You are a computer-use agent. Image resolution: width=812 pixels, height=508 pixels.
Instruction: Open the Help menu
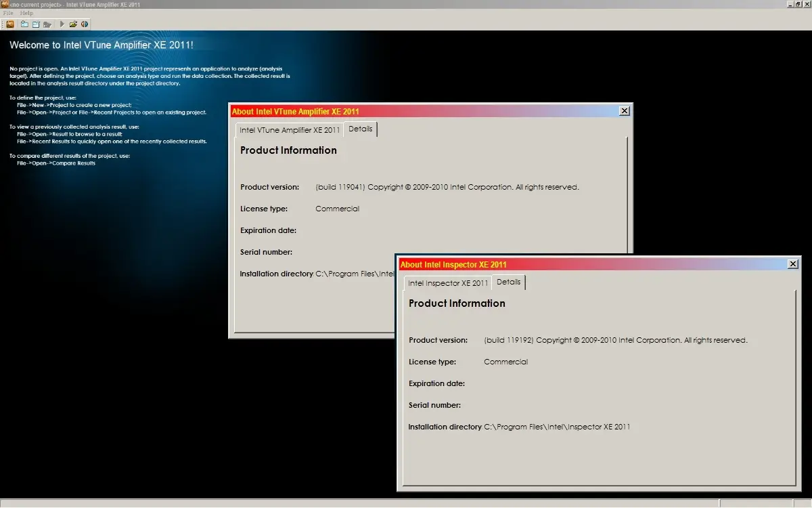pos(26,13)
